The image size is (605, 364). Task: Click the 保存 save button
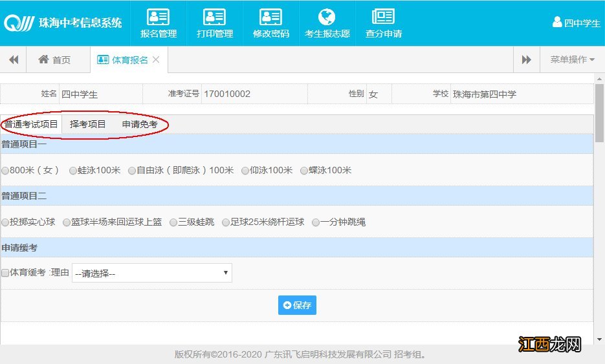pyautogui.click(x=297, y=305)
